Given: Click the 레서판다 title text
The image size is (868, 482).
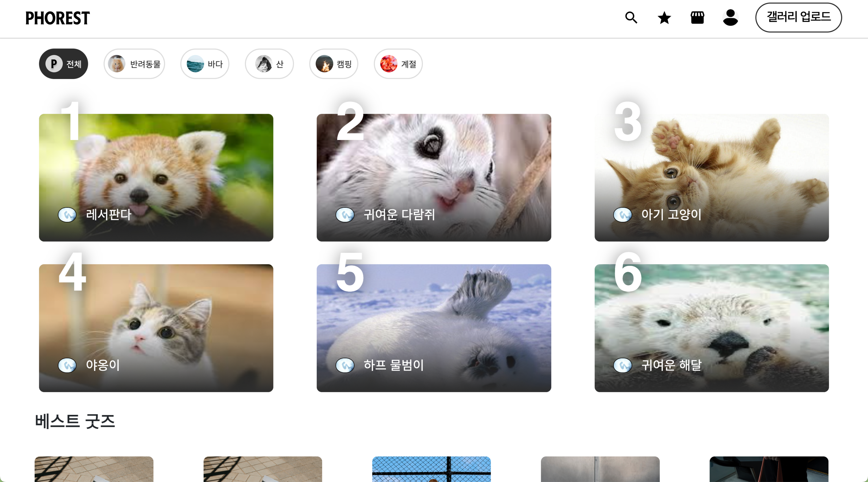Looking at the screenshot, I should click(108, 215).
